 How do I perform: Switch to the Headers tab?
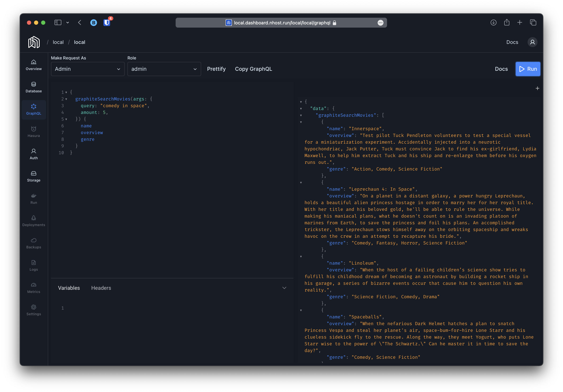point(101,288)
